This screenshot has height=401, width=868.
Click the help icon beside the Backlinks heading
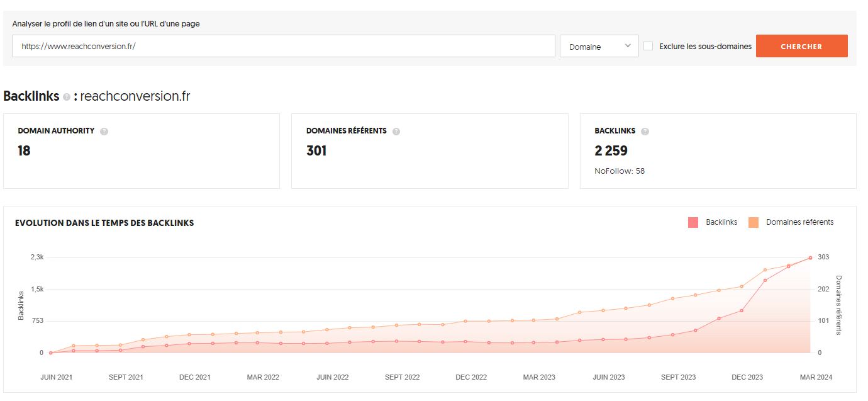click(x=67, y=97)
